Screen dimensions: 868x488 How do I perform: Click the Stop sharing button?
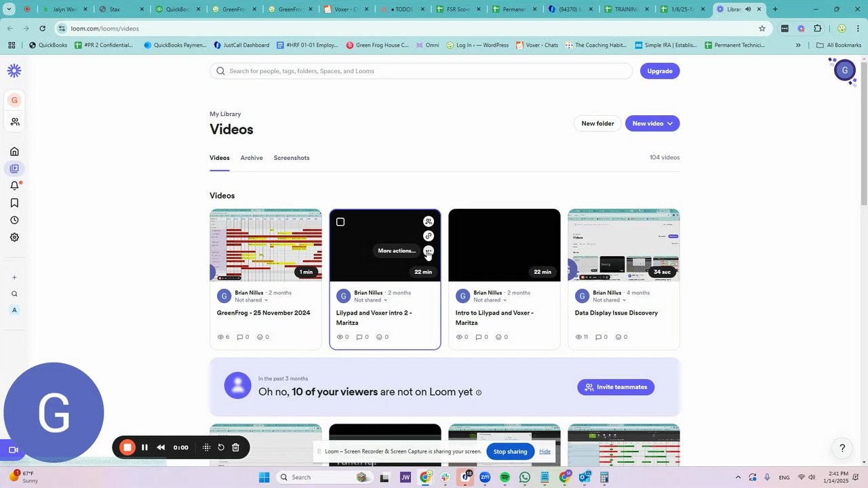click(510, 451)
